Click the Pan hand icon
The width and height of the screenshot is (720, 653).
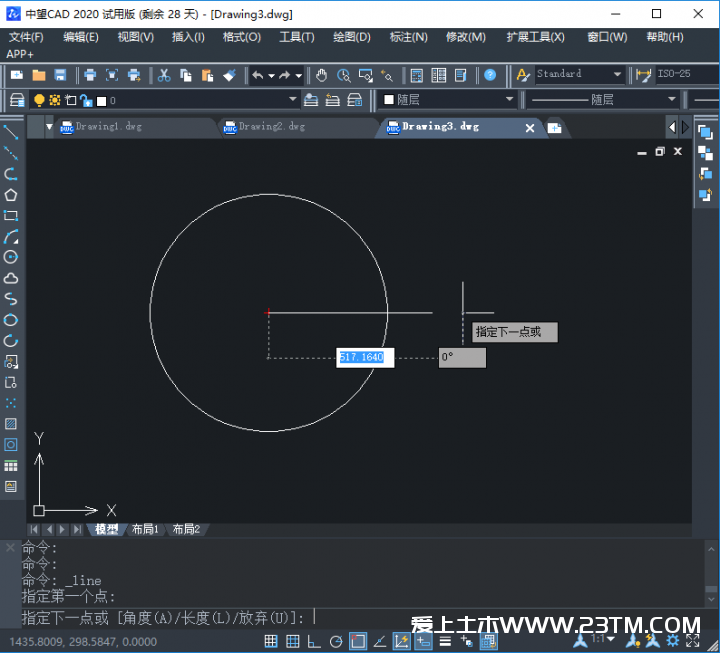tap(321, 75)
